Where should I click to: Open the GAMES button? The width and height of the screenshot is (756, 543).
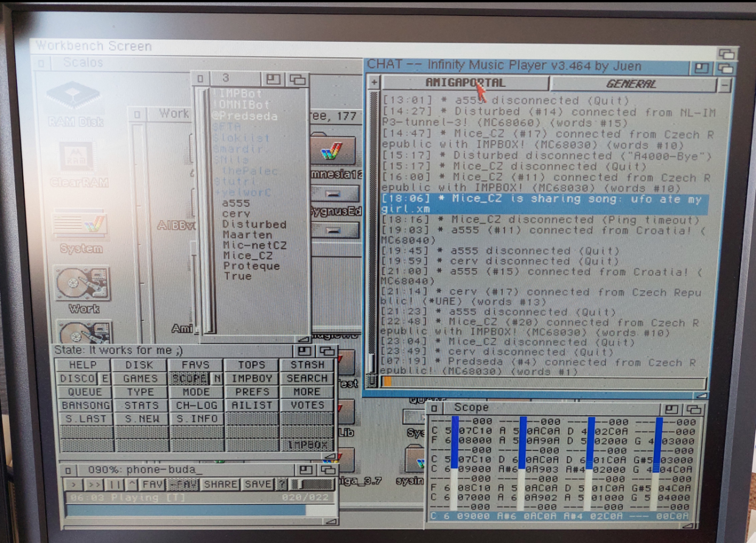pyautogui.click(x=139, y=378)
